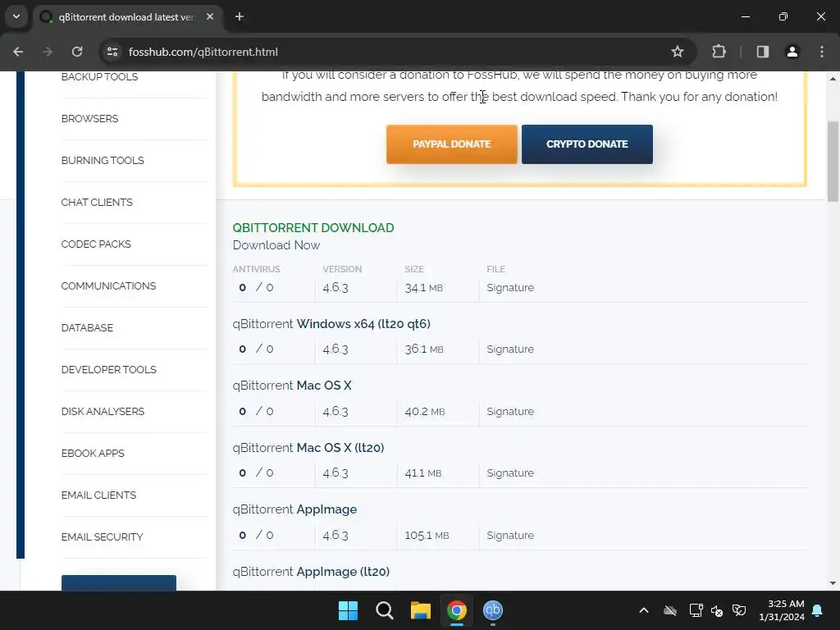Open DISK ANALYSERS category
Viewport: 840px width, 630px height.
coord(103,411)
